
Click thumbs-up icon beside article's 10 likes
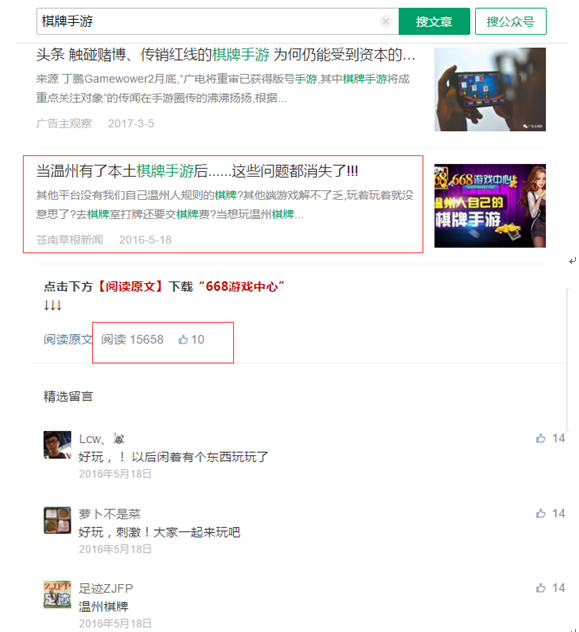(183, 340)
